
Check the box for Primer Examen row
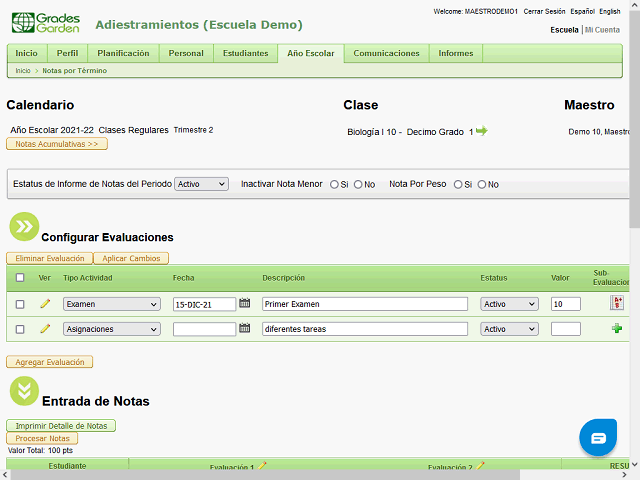click(x=20, y=305)
